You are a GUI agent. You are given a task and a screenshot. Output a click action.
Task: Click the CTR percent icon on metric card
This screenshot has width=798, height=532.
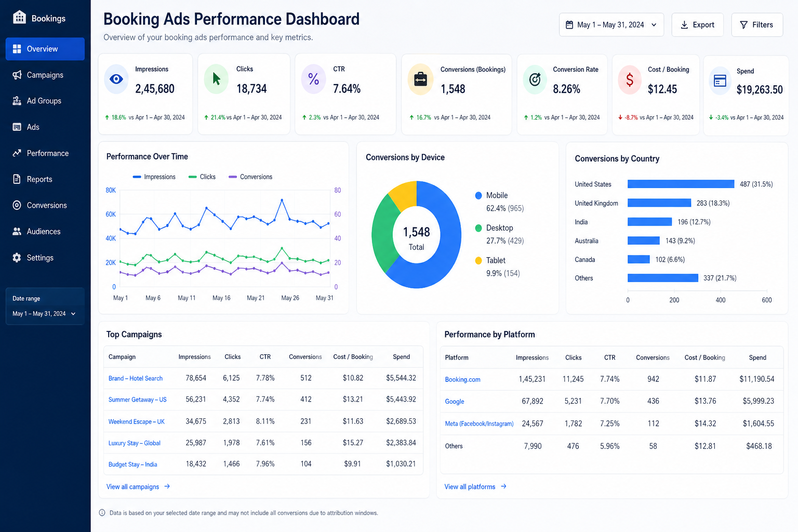tap(313, 79)
